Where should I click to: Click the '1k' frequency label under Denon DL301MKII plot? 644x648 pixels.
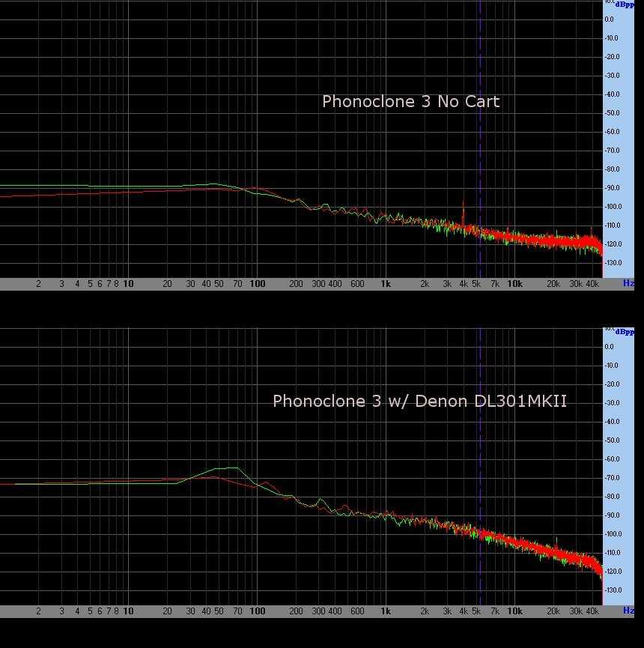click(x=386, y=611)
